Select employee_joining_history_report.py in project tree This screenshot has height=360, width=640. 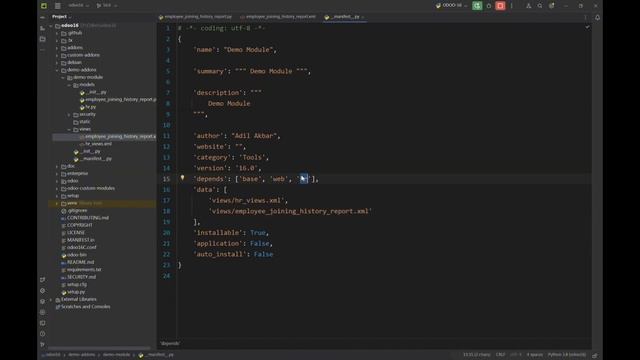[x=118, y=100]
